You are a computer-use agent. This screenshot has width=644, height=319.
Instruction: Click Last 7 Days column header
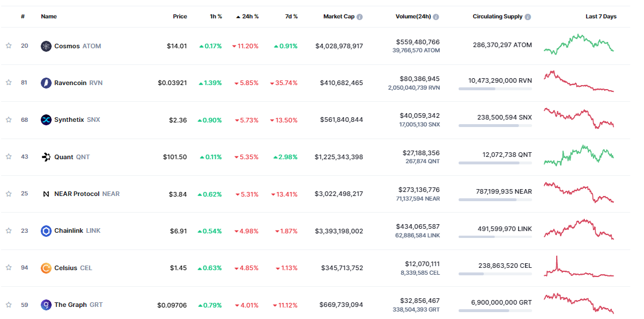(x=601, y=17)
